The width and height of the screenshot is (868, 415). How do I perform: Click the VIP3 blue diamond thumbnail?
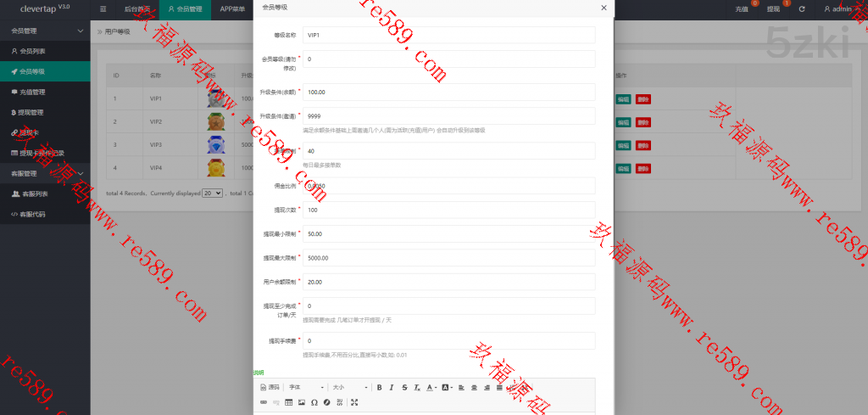click(x=215, y=145)
